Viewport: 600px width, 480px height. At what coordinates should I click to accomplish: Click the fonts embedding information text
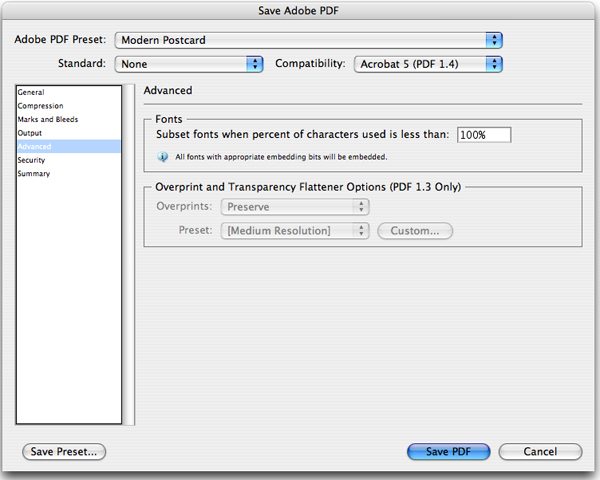(x=281, y=157)
